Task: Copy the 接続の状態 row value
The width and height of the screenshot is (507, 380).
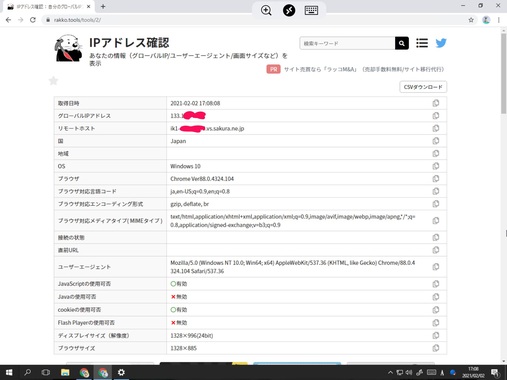Action: coord(436,237)
